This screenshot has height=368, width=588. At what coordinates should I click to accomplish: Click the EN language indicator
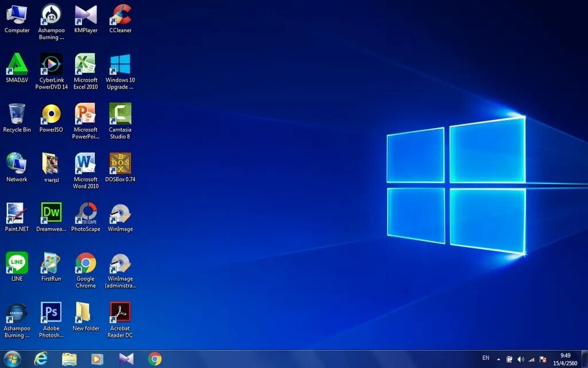[486, 358]
